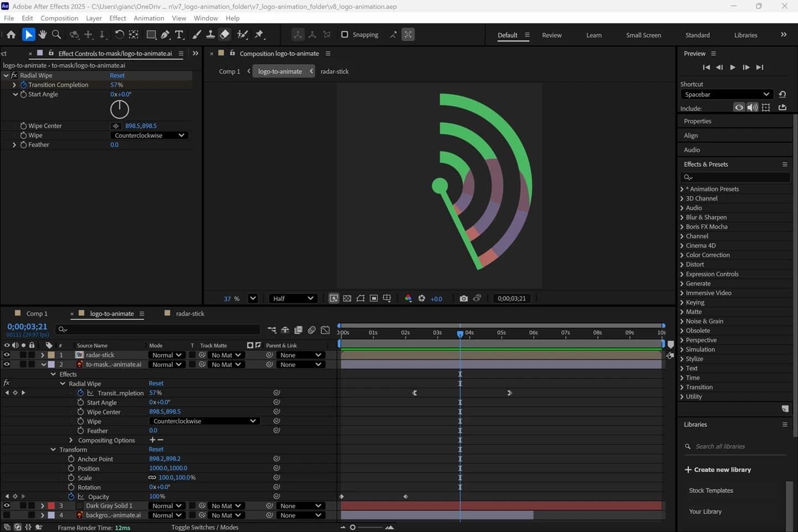Screen dimensions: 798x532
Task: Click the Effects & Presets search field
Action: (x=735, y=177)
